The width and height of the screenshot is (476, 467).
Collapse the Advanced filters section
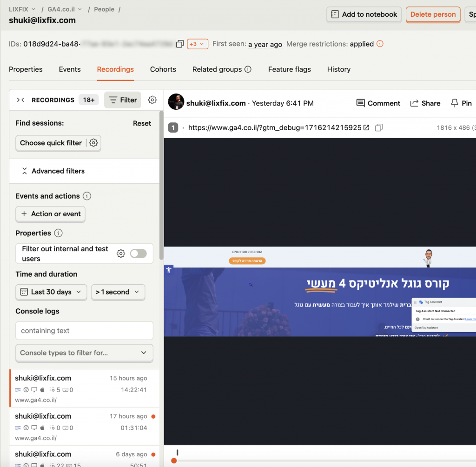point(85,171)
